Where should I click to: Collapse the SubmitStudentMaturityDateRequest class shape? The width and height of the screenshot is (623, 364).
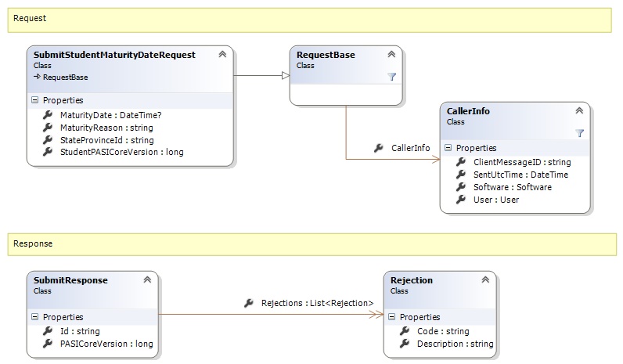222,55
